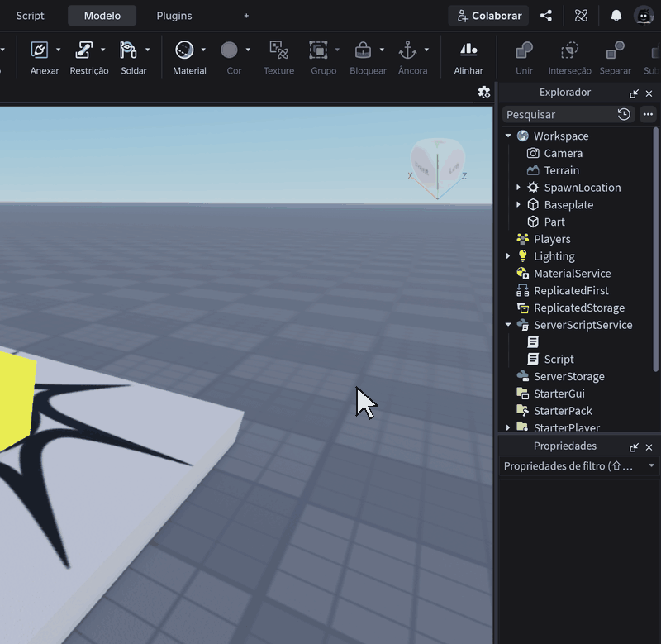The height and width of the screenshot is (644, 661).
Task: Open the Plugins tab
Action: click(174, 16)
